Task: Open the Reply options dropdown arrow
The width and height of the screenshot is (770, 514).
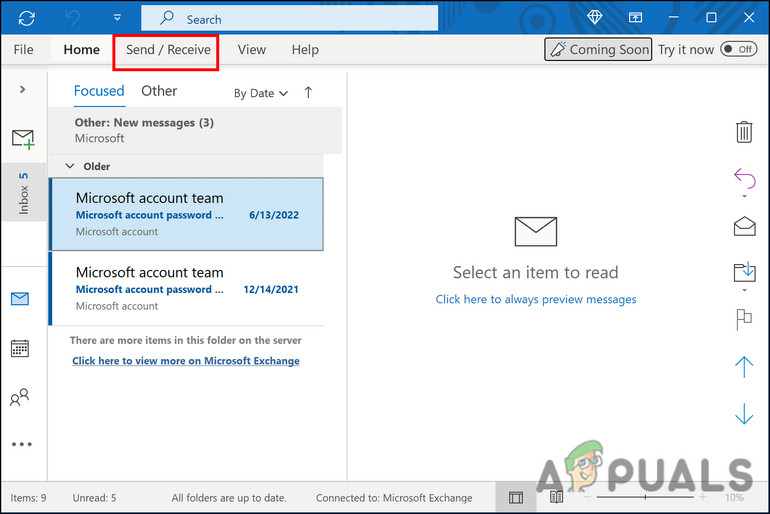Action: coord(744,196)
